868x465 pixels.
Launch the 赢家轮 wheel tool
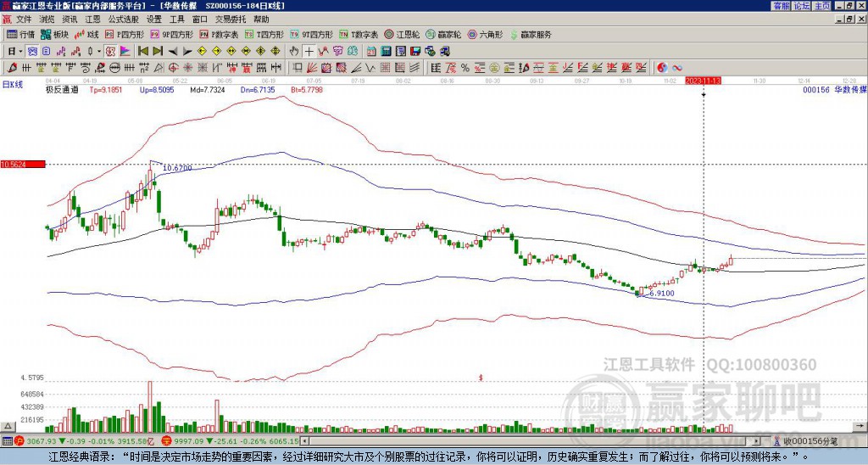[443, 34]
